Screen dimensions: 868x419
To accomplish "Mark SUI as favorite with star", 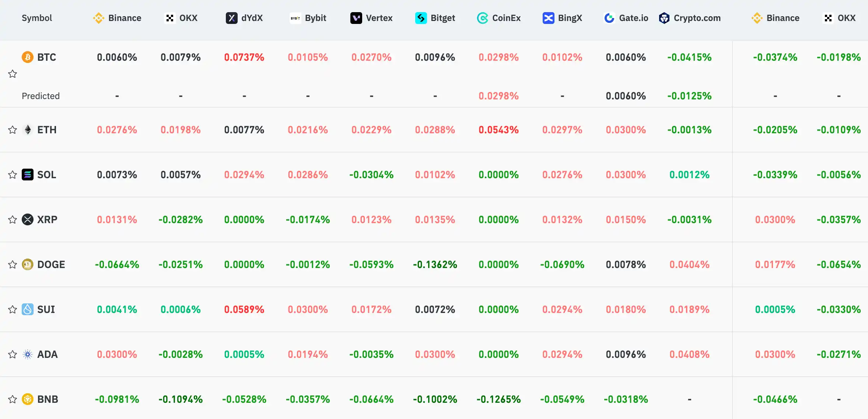I will pyautogui.click(x=13, y=309).
